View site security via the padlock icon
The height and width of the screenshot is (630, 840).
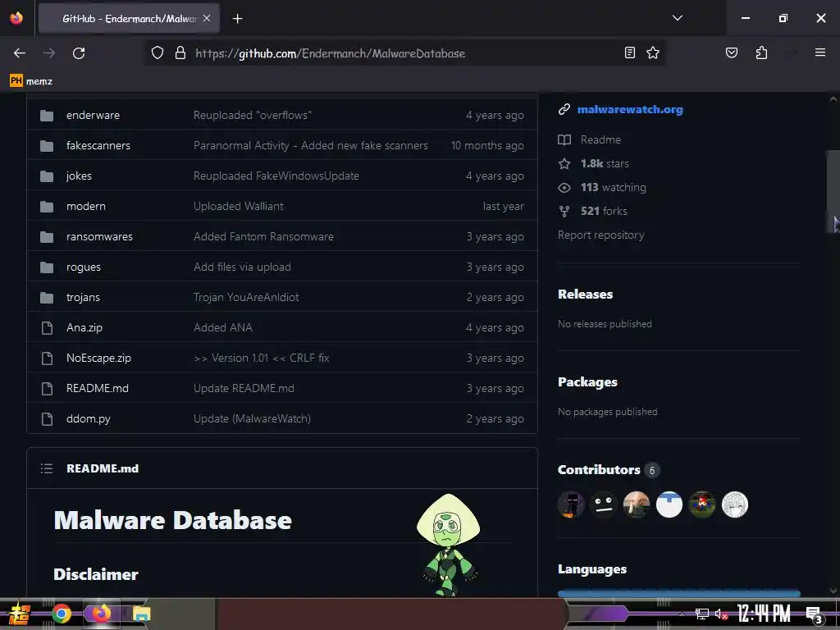180,53
